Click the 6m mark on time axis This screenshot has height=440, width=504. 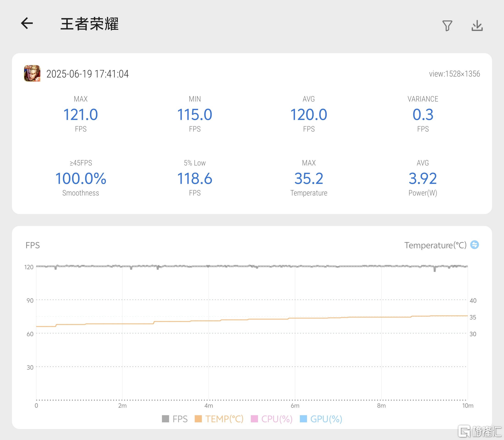pos(295,406)
